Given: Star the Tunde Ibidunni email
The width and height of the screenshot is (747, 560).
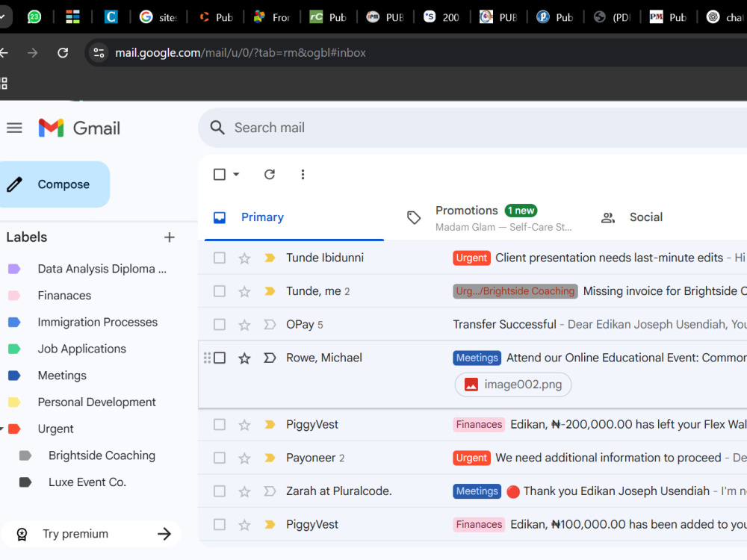Looking at the screenshot, I should (244, 258).
